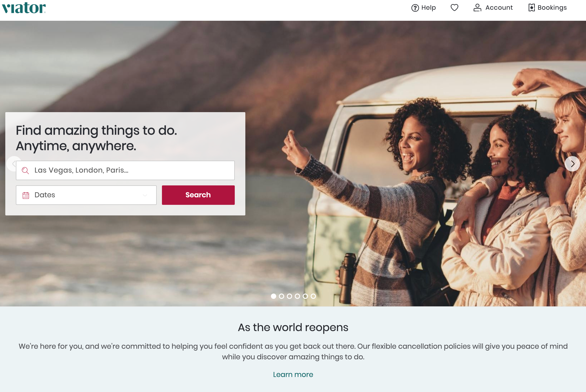Go to previous hero slide arrow
This screenshot has width=586, height=392.
14,164
